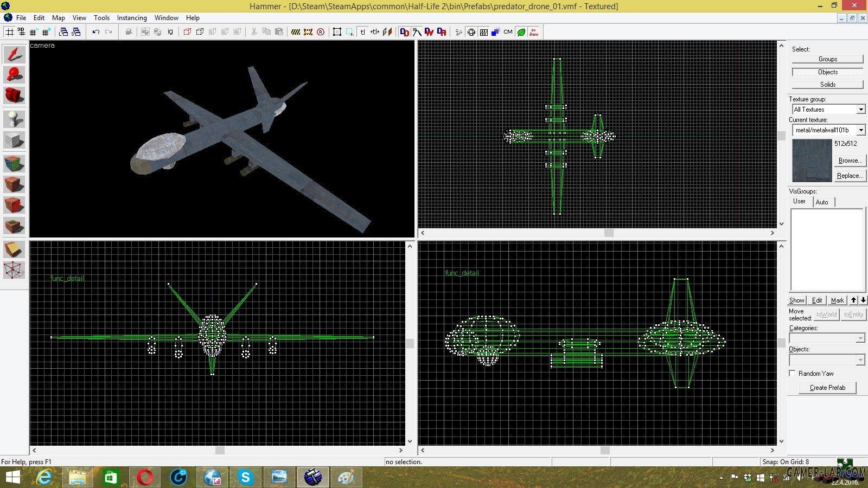Set selection mode to Solids
Image resolution: width=868 pixels, height=488 pixels.
click(x=828, y=84)
